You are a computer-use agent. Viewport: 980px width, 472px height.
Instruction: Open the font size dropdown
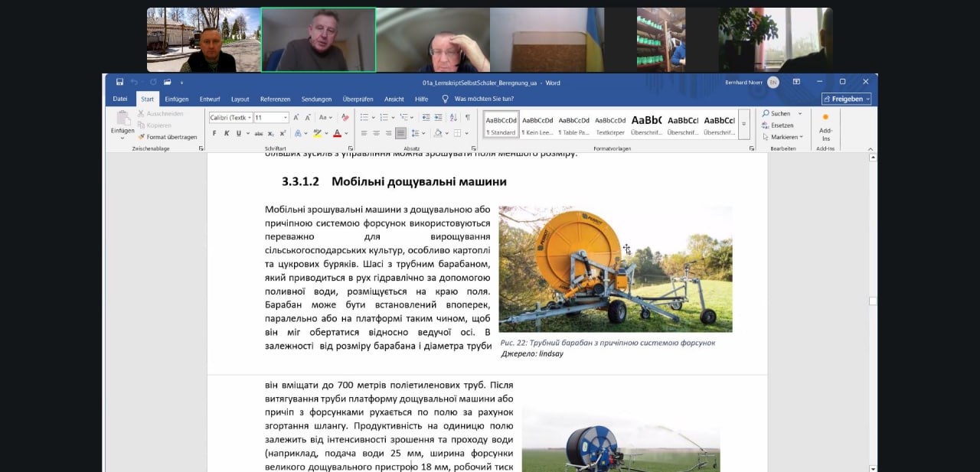286,118
